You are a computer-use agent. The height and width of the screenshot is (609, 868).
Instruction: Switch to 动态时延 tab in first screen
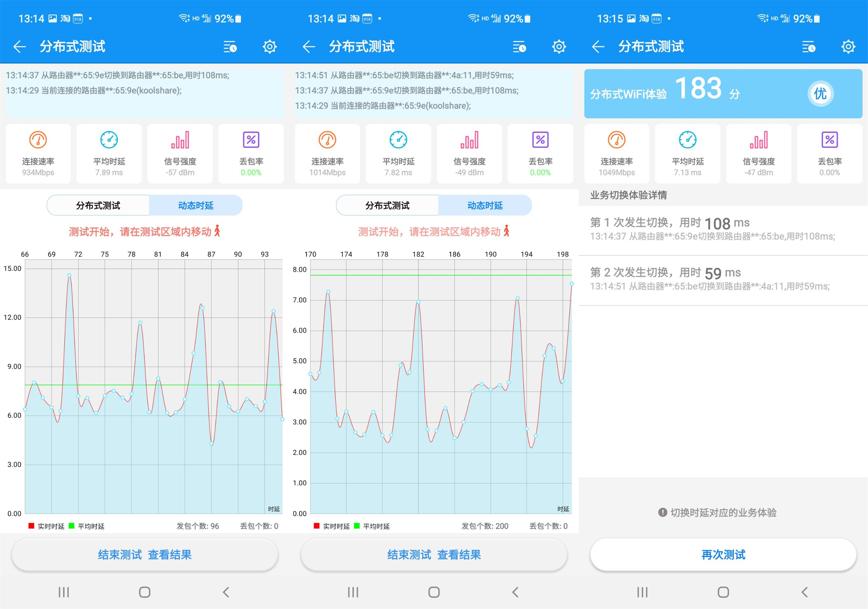tap(195, 205)
